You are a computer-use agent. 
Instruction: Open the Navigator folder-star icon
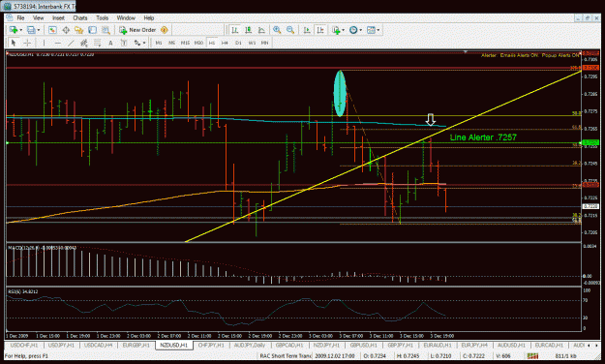pyautogui.click(x=79, y=30)
